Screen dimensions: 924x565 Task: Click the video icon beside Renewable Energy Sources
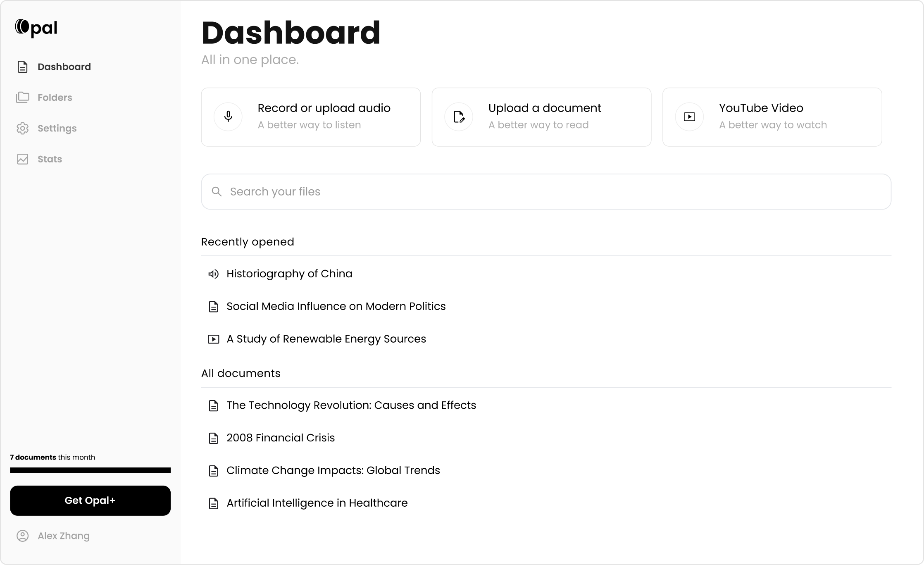point(213,339)
